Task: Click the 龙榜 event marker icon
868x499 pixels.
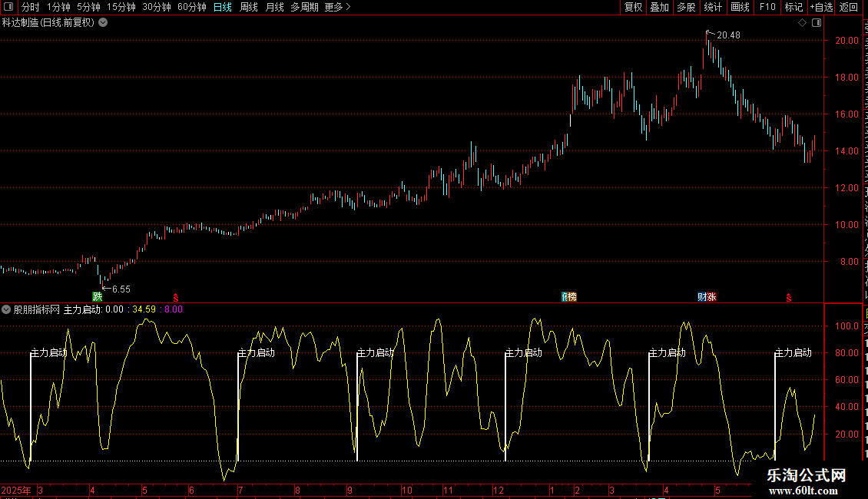Action: coord(569,297)
